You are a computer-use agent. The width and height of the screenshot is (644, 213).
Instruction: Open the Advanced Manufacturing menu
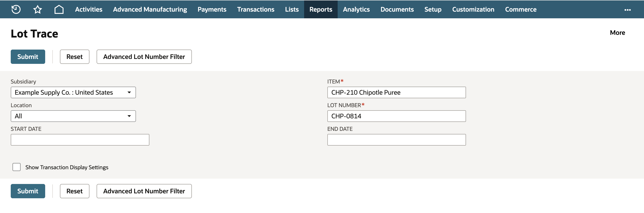tap(150, 9)
